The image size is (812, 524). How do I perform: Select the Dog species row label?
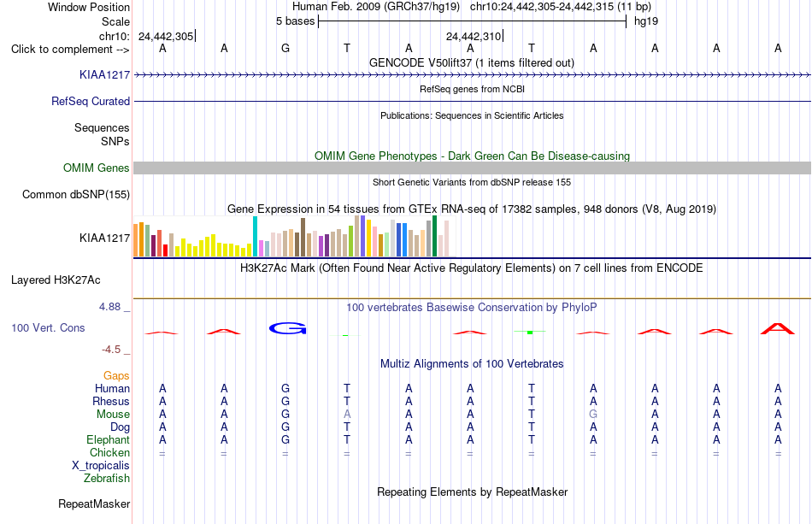click(x=121, y=427)
